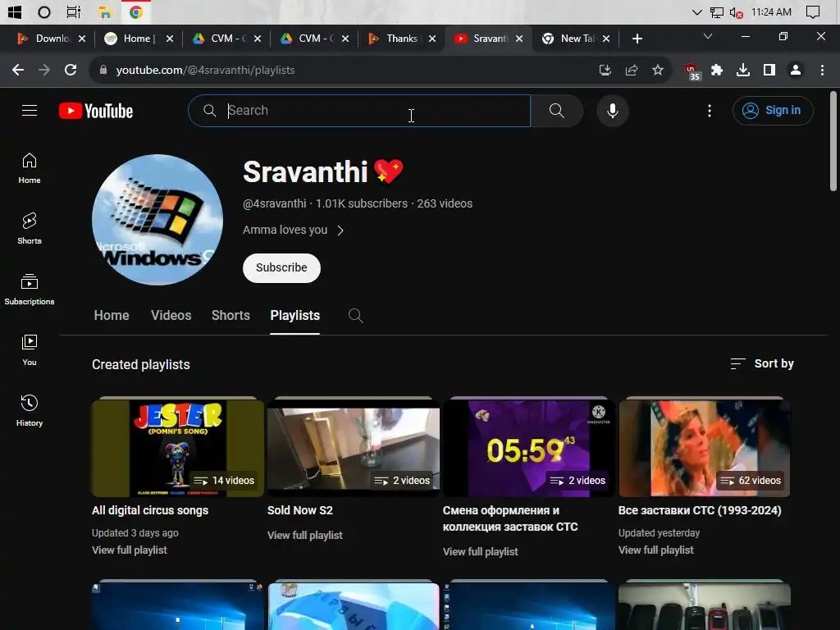Open the Jester playlist thumbnail

(178, 449)
